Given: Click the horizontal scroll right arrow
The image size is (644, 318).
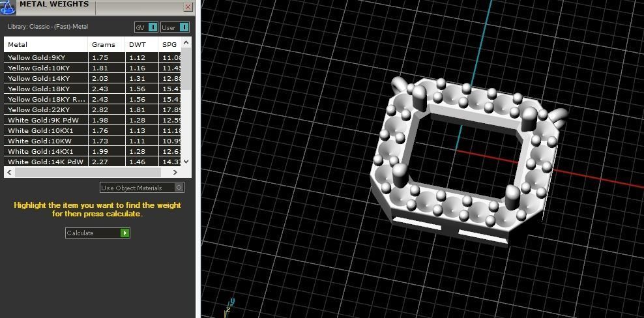Looking at the screenshot, I should (x=175, y=172).
